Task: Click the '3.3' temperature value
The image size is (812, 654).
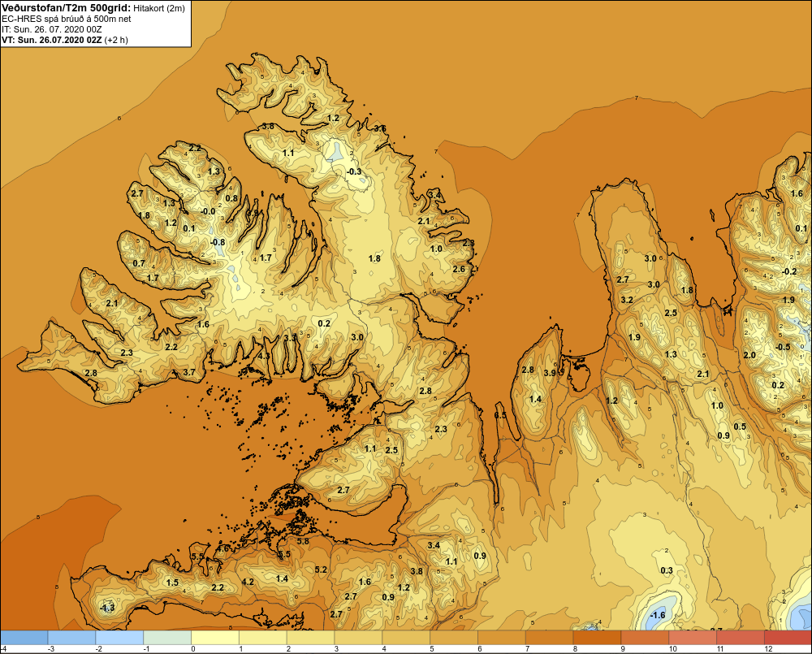Action: tap(291, 337)
